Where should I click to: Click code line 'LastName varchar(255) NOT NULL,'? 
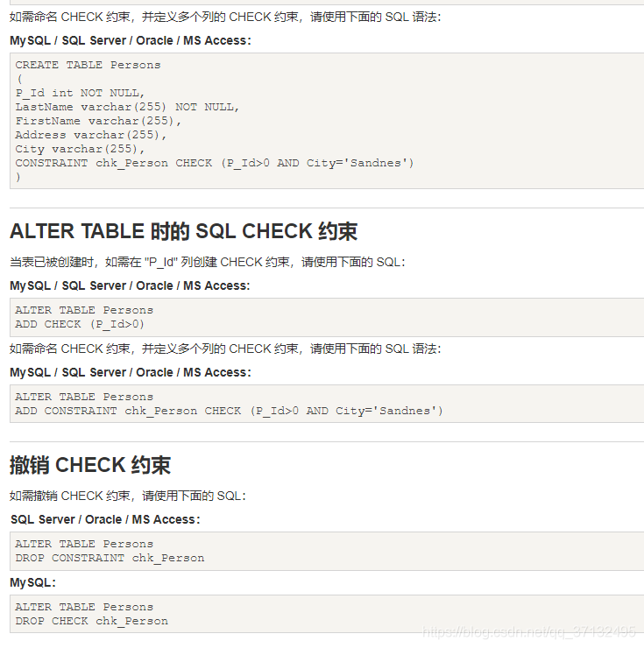click(x=127, y=108)
